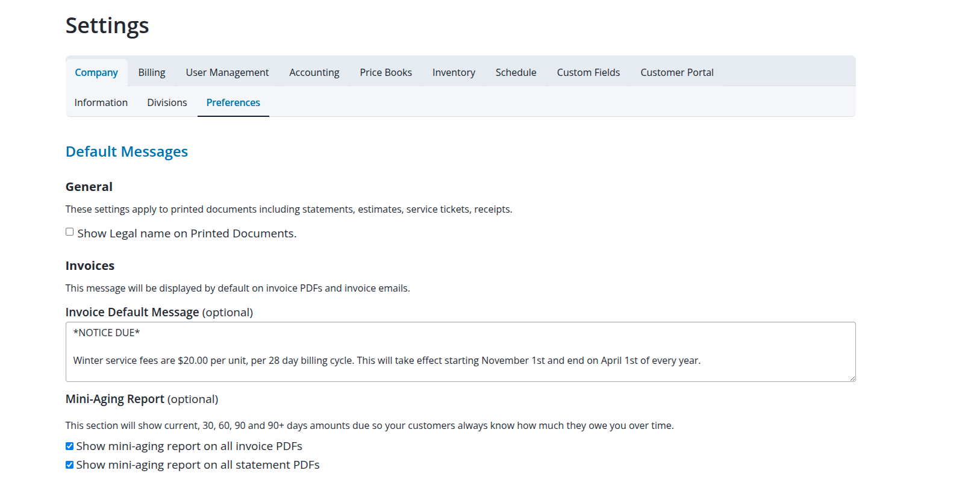The height and width of the screenshot is (491, 980).
Task: Go to the Accounting tab
Action: tap(314, 72)
